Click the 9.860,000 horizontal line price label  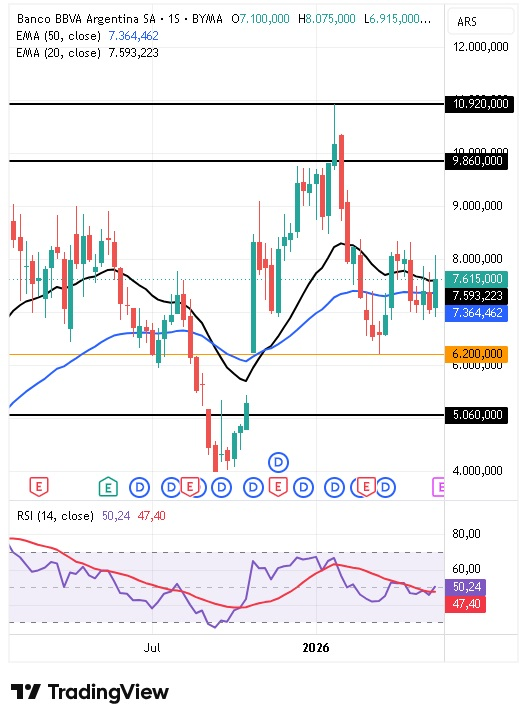[x=476, y=161]
